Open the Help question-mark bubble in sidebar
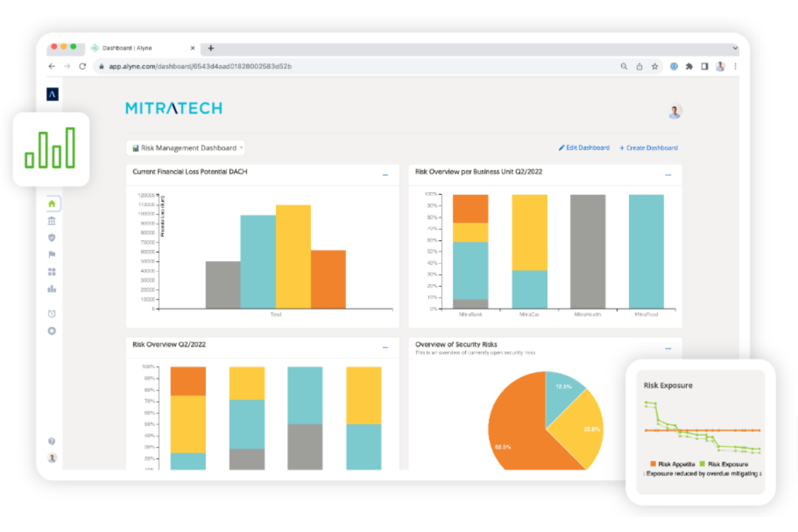Screen dimensions: 798x532 52,441
